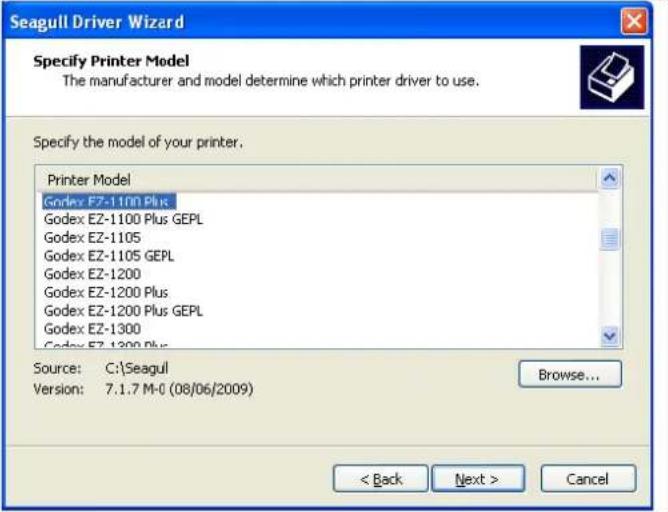The image size is (668, 512).
Task: Open the Browse dialog for driver source
Action: pos(570,374)
